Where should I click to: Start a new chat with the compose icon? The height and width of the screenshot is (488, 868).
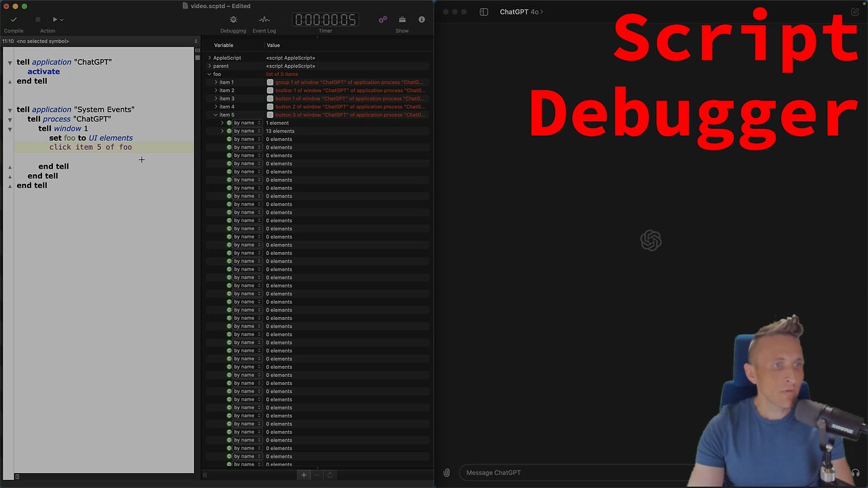pos(855,12)
